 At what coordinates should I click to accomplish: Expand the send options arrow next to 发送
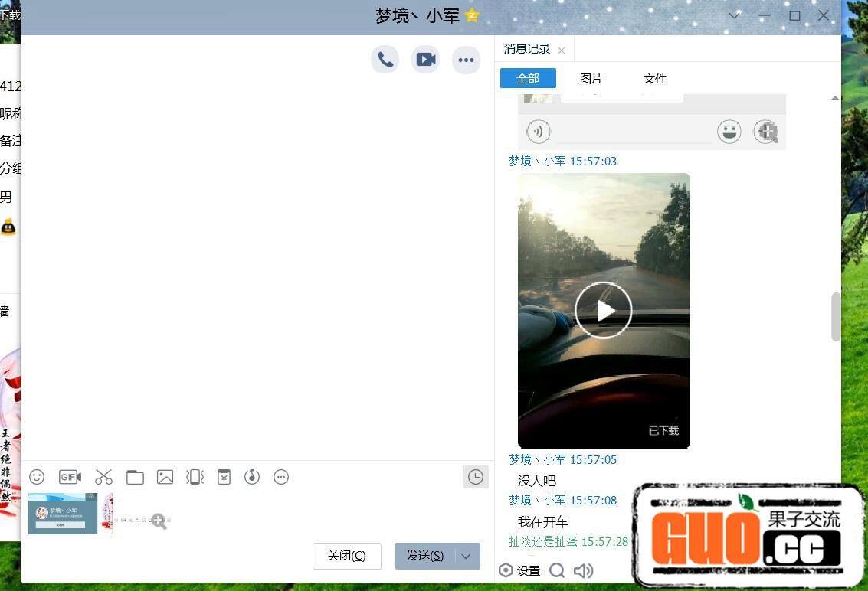tap(466, 557)
